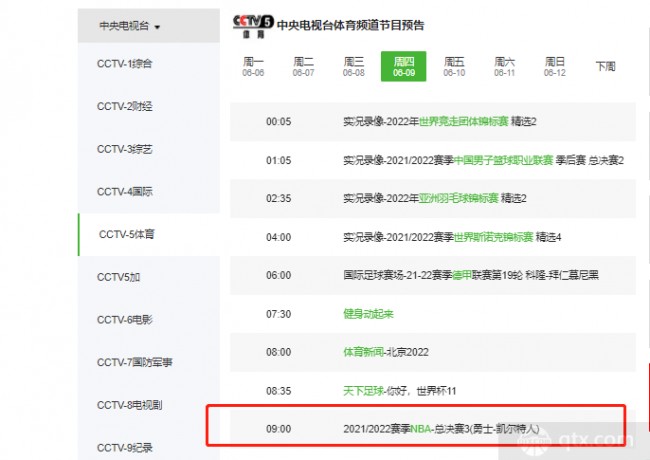This screenshot has width=650, height=460.
Task: Open NBA link in 09:00 program
Action: click(x=420, y=429)
